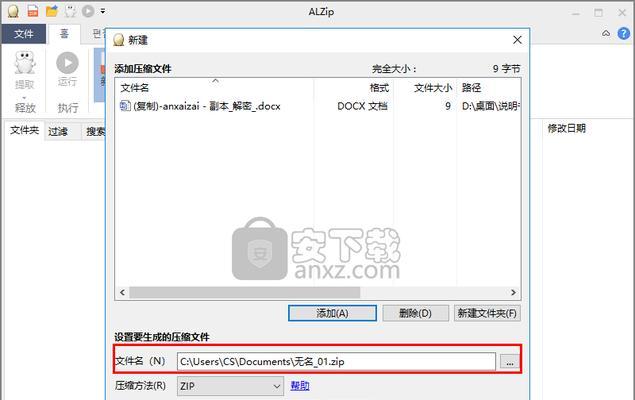Expand the dropdown arrow under 提取

24,98
